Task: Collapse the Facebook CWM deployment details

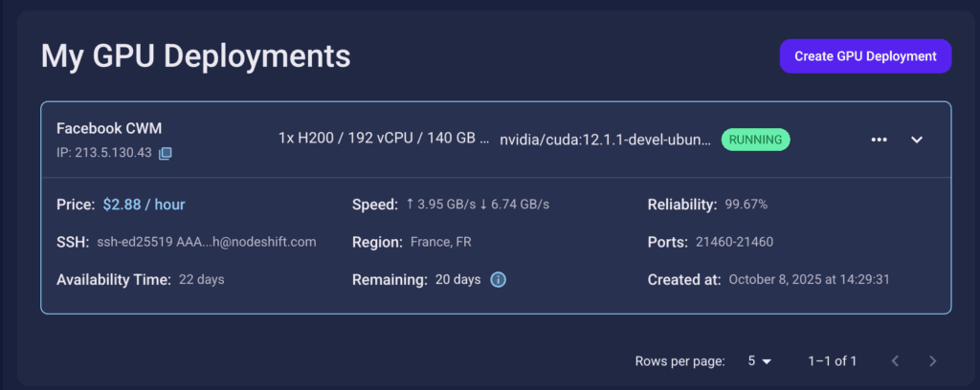Action: click(x=916, y=140)
